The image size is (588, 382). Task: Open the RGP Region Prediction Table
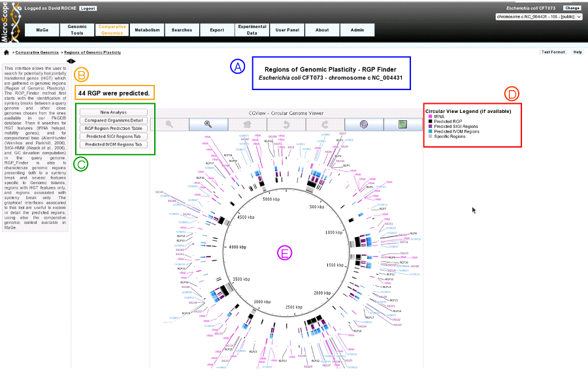pos(114,128)
